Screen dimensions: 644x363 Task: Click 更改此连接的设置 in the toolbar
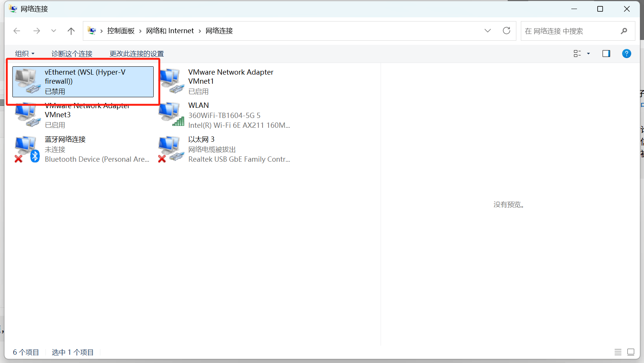(136, 53)
